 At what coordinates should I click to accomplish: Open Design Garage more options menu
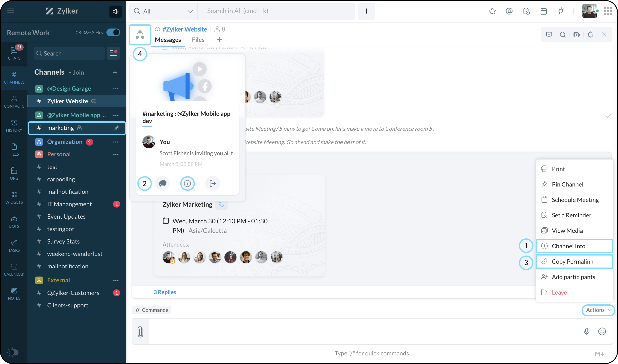coord(116,89)
